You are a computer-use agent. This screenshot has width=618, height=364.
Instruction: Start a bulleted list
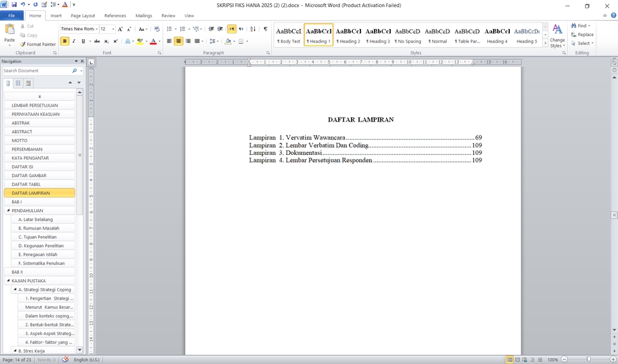click(x=169, y=29)
